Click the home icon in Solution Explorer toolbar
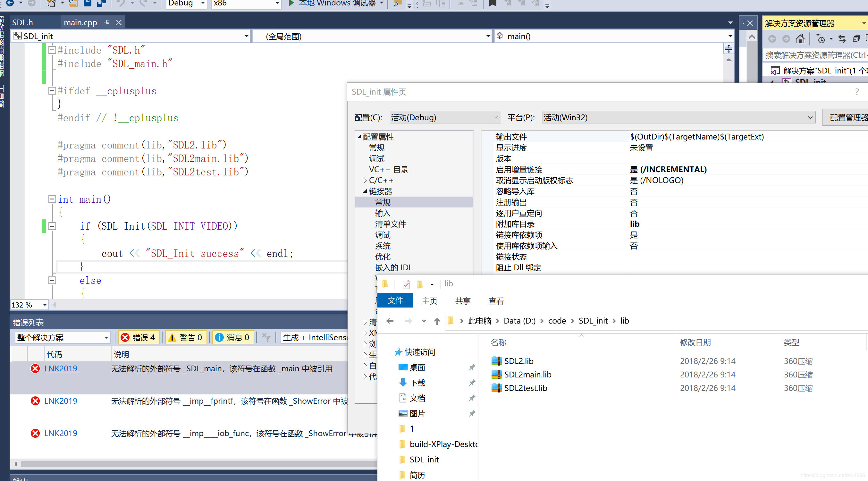The image size is (868, 481). [800, 39]
